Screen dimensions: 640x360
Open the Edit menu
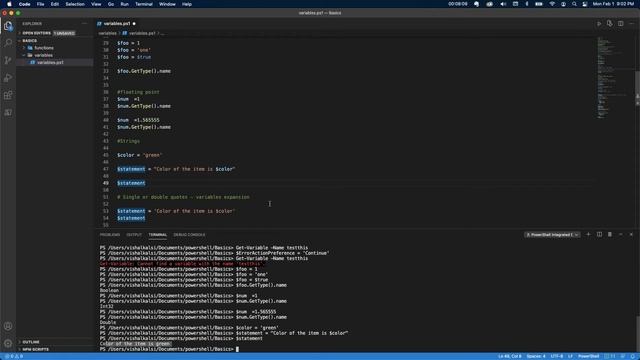coord(55,4)
